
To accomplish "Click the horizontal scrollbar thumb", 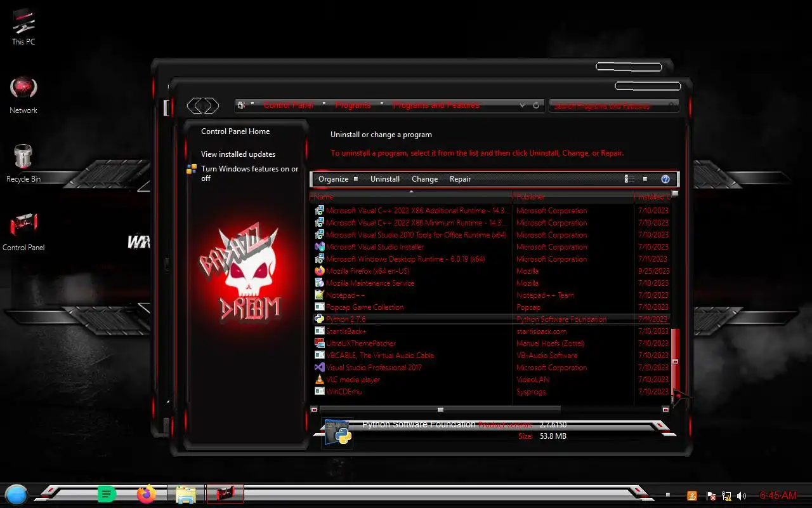I will 440,410.
